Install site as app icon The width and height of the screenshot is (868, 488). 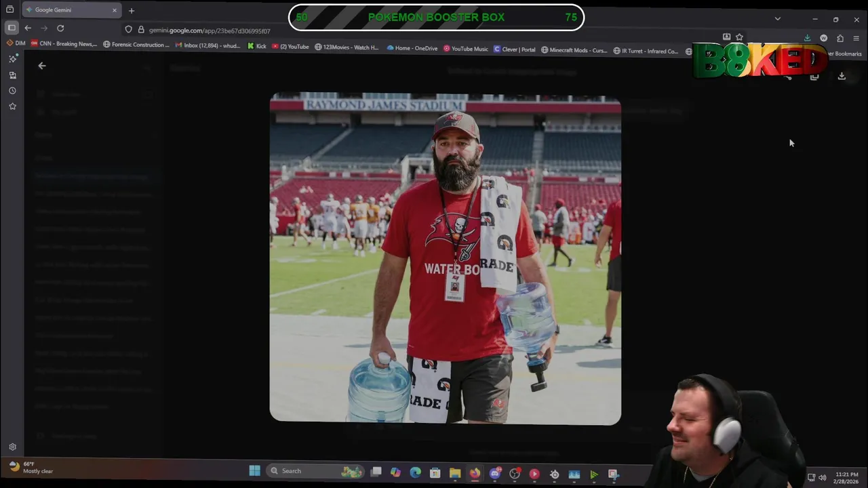pyautogui.click(x=726, y=37)
